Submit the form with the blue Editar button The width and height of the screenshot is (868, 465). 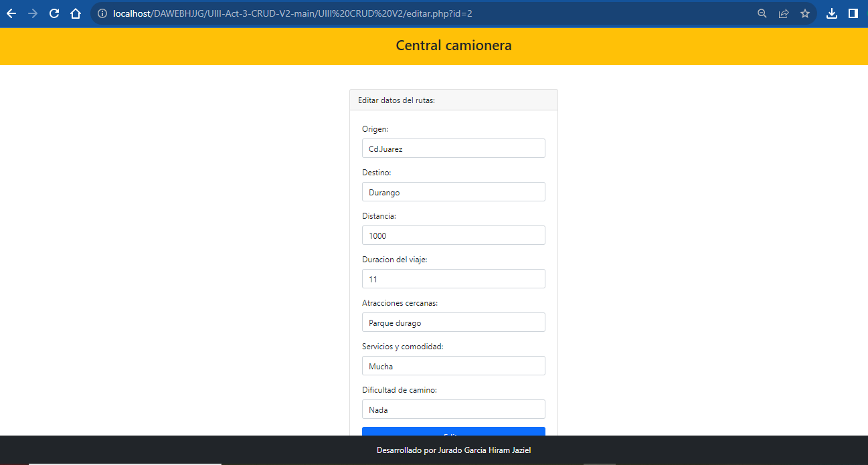click(x=453, y=434)
